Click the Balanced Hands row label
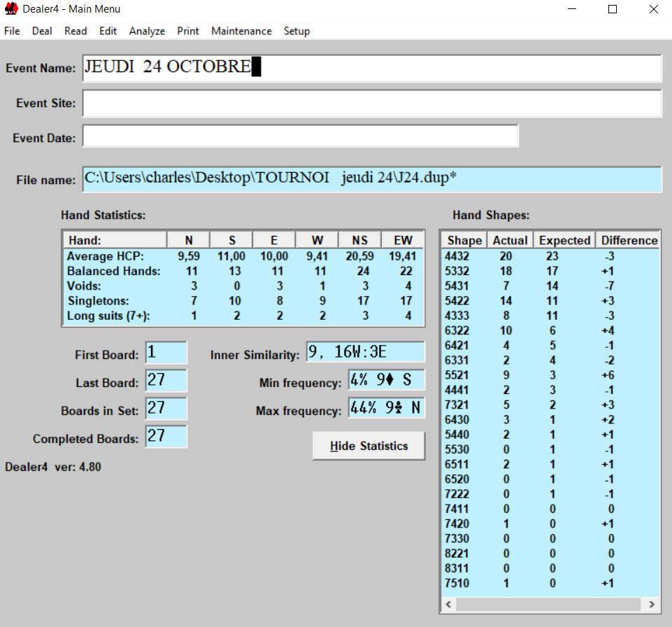Image resolution: width=672 pixels, height=627 pixels. tap(113, 271)
